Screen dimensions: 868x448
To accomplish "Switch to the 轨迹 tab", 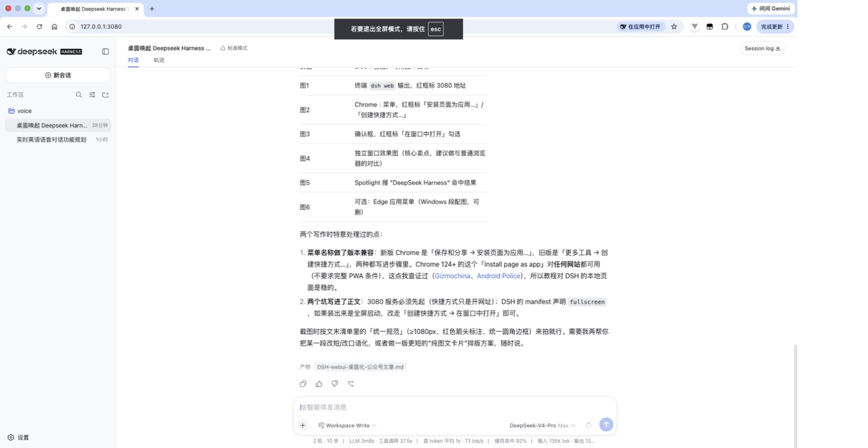I will (159, 60).
